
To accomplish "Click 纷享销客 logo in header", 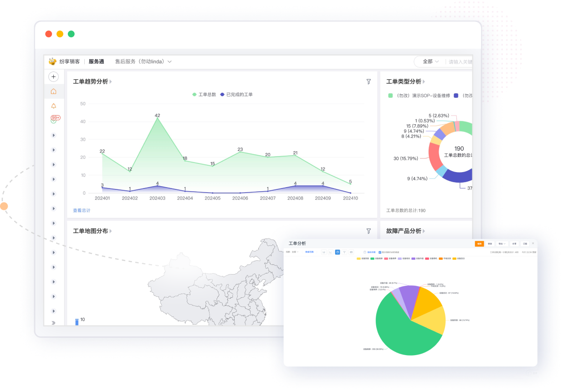I will [x=64, y=61].
